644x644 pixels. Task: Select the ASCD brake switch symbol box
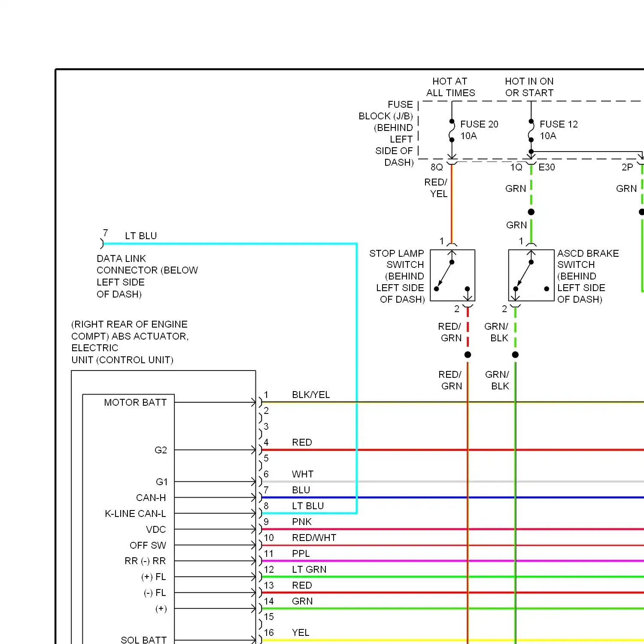click(531, 275)
